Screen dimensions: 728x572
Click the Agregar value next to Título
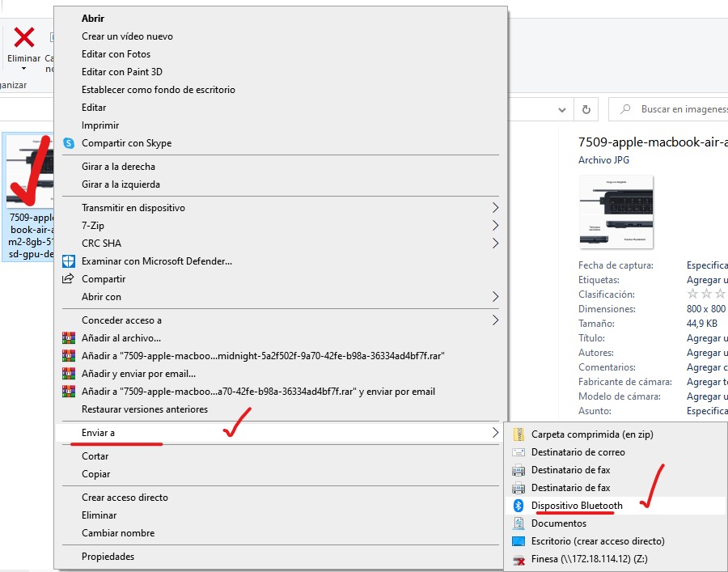tap(707, 338)
